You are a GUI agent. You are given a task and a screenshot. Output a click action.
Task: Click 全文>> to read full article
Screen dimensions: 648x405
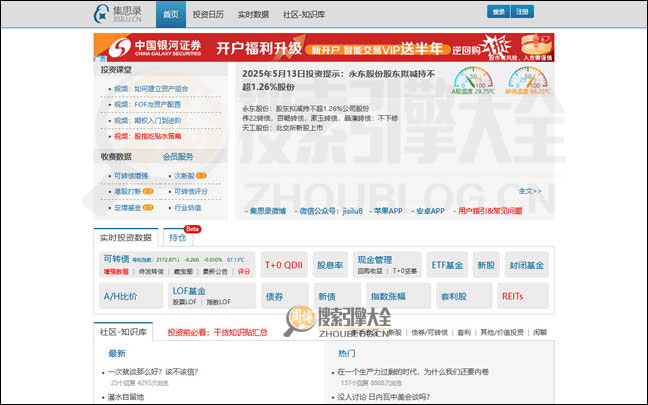[x=530, y=191]
